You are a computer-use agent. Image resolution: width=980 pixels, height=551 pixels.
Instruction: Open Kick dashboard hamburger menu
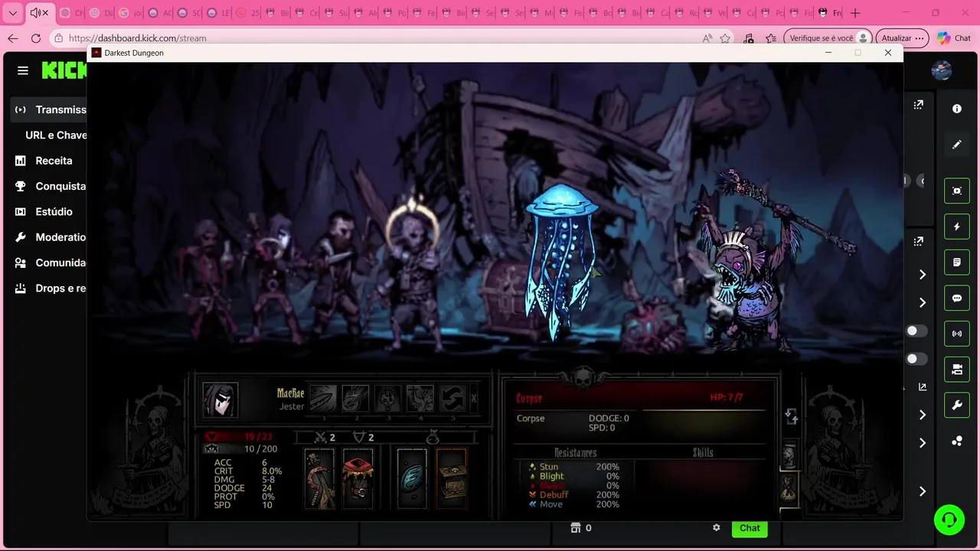[x=23, y=70]
